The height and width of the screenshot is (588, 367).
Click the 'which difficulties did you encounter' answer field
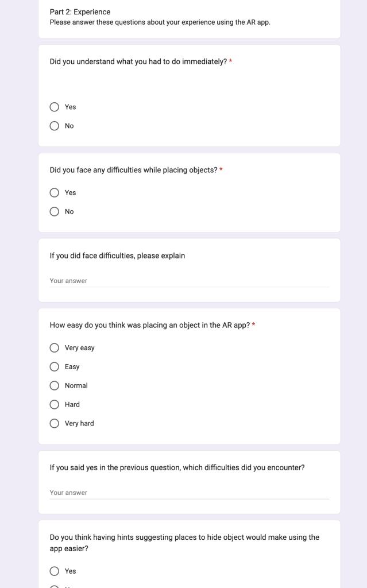coord(189,493)
